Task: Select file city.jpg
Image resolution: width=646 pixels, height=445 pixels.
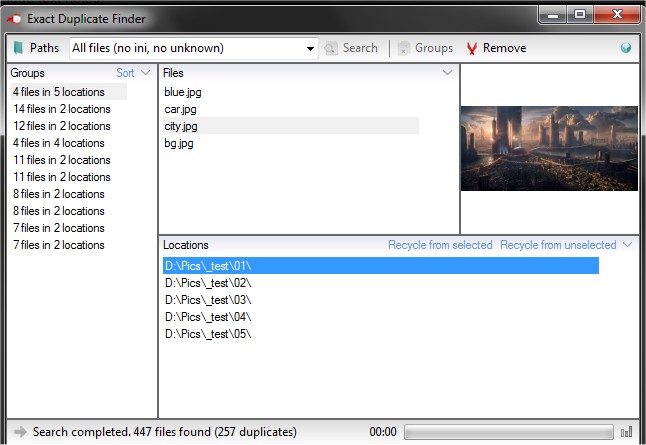Action: click(x=291, y=126)
